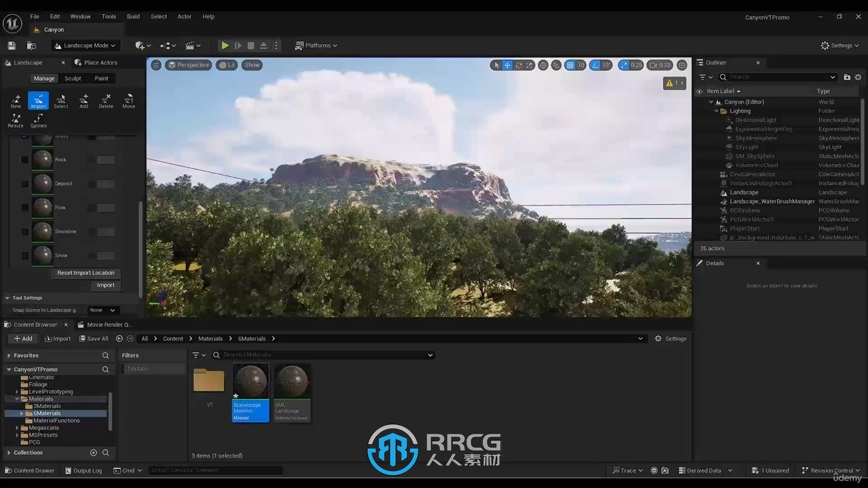This screenshot has width=868, height=488.
Task: Open the Splines tool
Action: point(39,121)
